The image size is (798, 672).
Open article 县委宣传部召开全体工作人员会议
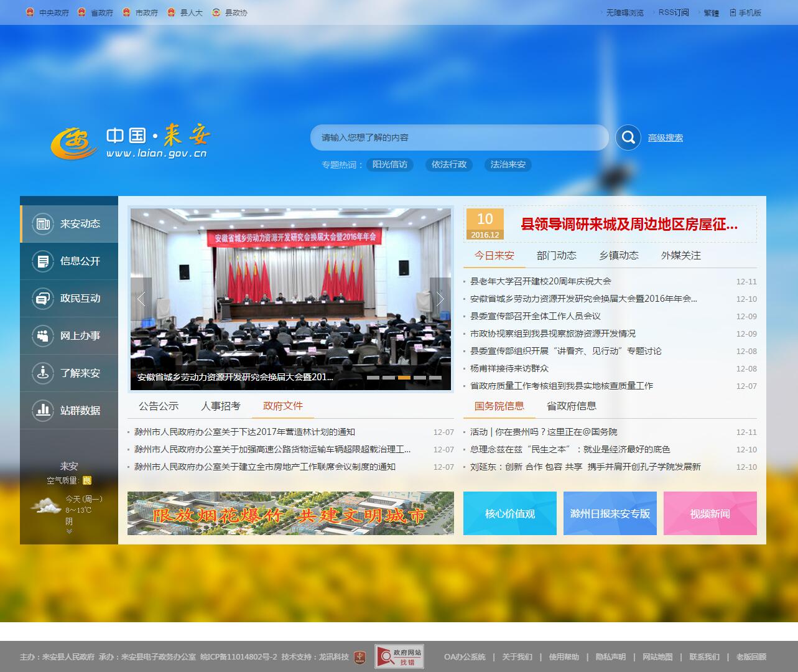[x=536, y=316]
